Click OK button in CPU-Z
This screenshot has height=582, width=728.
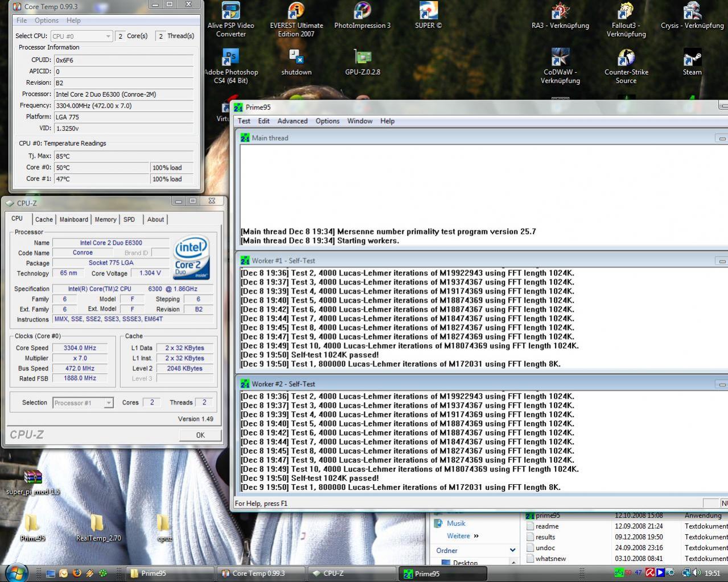[x=200, y=435]
